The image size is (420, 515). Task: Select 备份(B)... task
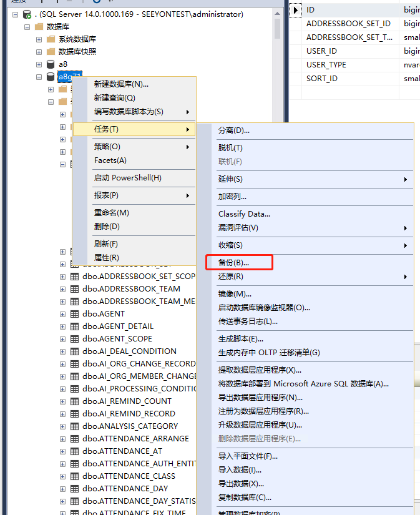point(305,262)
